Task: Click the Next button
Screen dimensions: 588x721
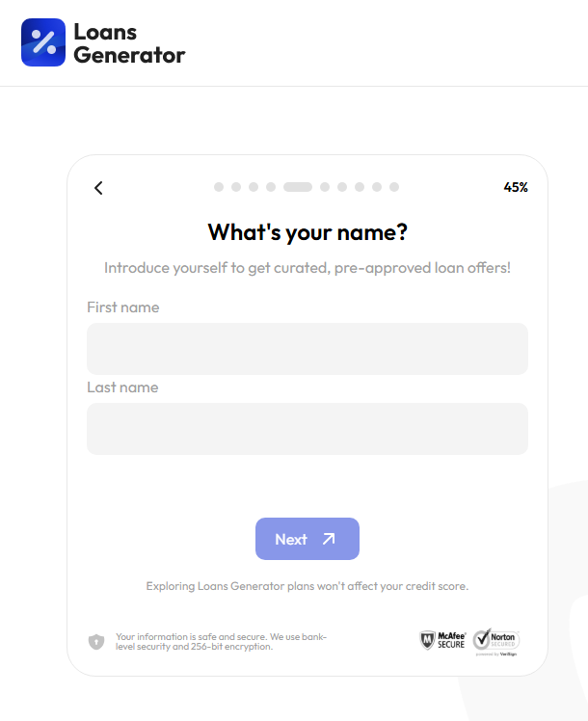Action: pyautogui.click(x=307, y=539)
